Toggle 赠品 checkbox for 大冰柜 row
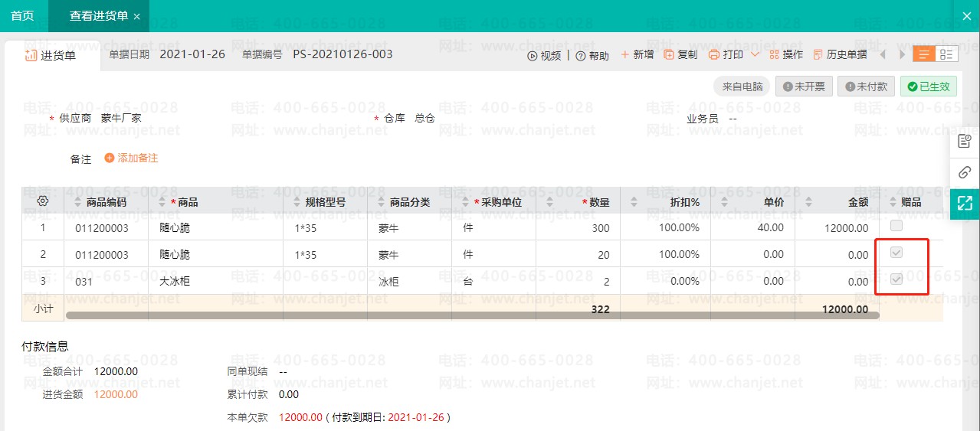This screenshot has height=431, width=980. [896, 279]
